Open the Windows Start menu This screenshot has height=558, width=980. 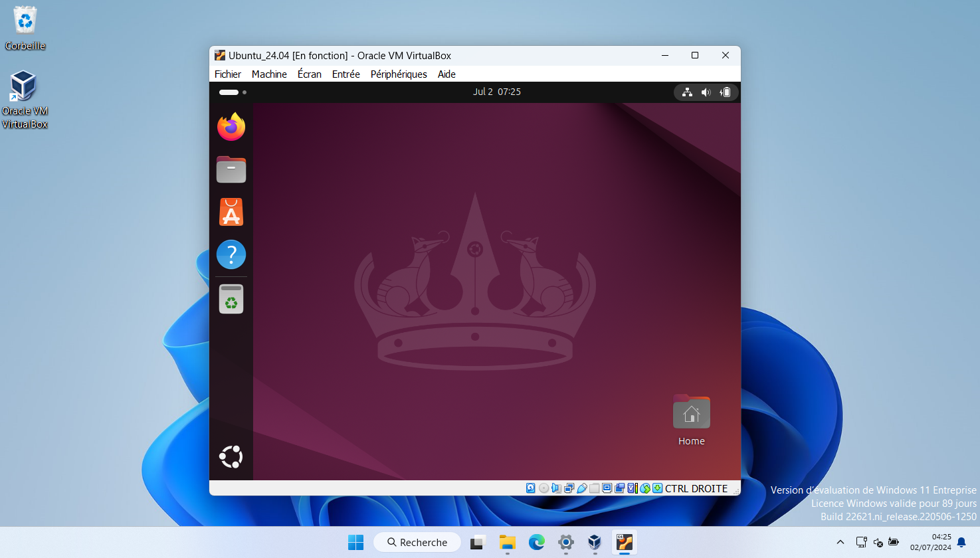[x=356, y=543]
